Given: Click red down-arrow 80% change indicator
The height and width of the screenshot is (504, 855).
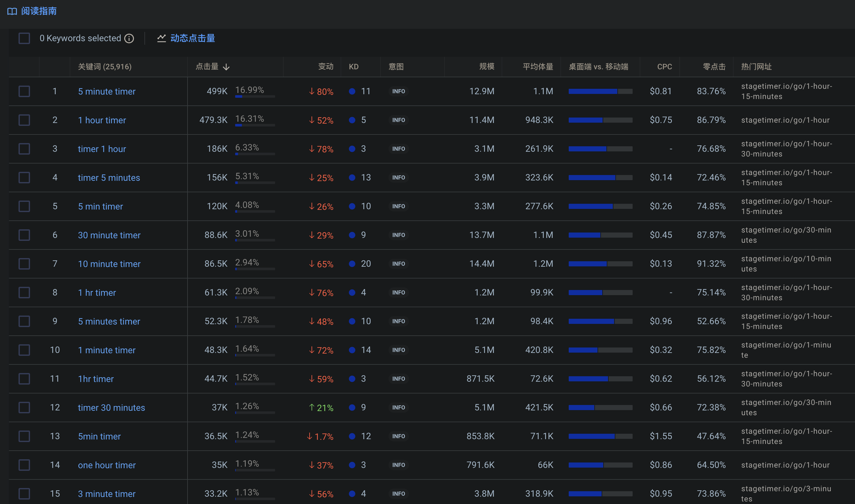Looking at the screenshot, I should tap(321, 91).
